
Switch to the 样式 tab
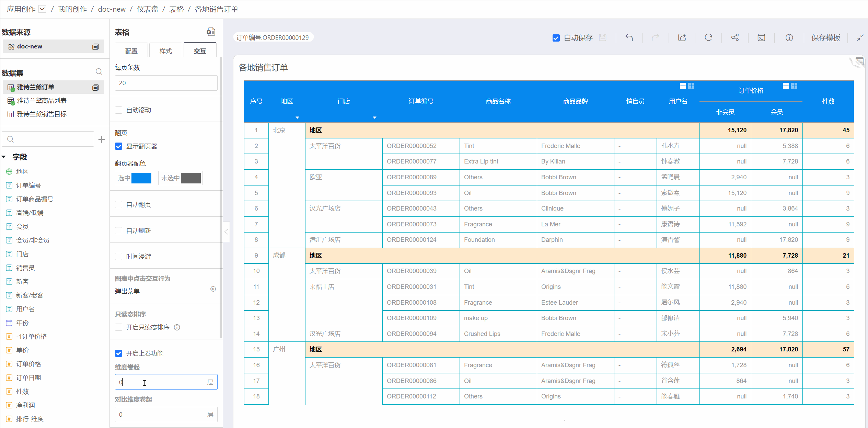pos(165,51)
